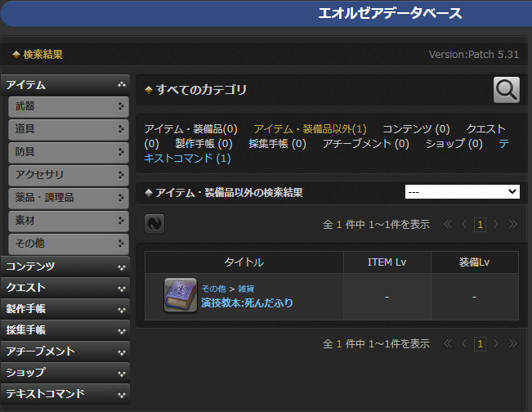Click the magnifying glass search icon
Viewport: 532px width, 412px height.
click(x=506, y=90)
